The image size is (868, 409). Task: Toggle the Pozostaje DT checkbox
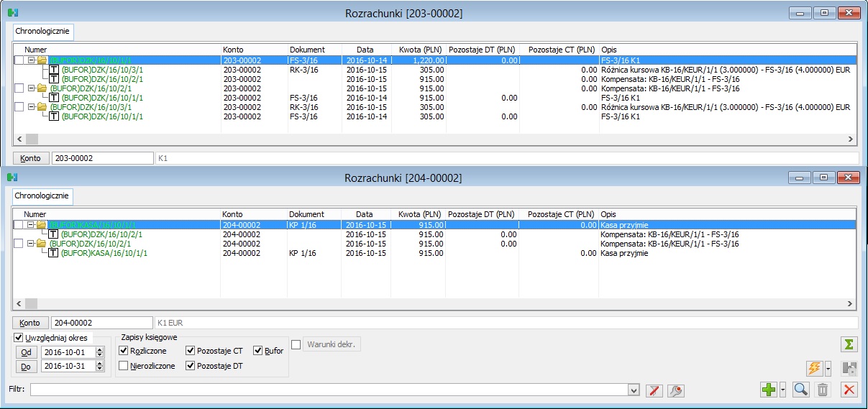[190, 366]
